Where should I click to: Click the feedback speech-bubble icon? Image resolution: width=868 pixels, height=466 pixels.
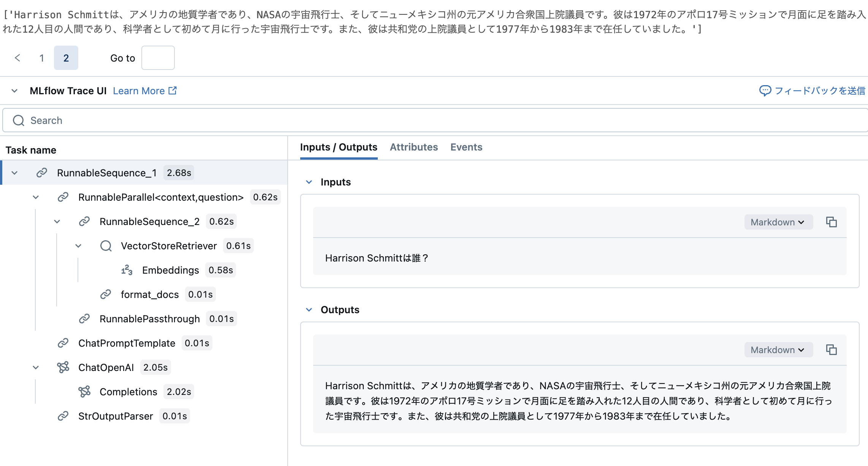pyautogui.click(x=765, y=90)
